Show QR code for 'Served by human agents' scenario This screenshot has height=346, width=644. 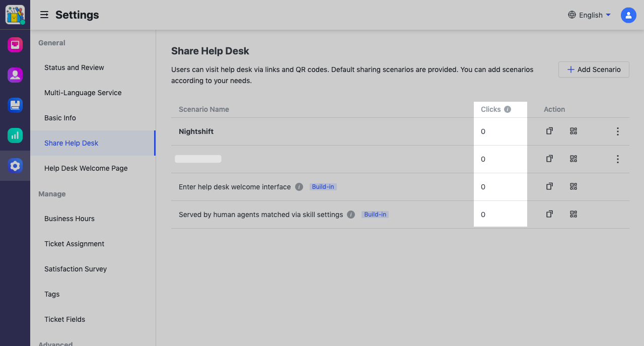(573, 214)
